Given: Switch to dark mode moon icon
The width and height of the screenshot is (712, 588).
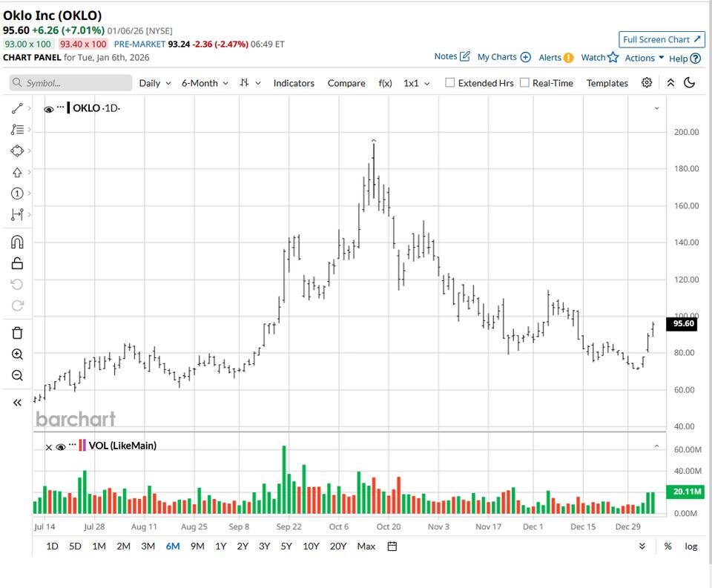Looking at the screenshot, I should (x=690, y=83).
